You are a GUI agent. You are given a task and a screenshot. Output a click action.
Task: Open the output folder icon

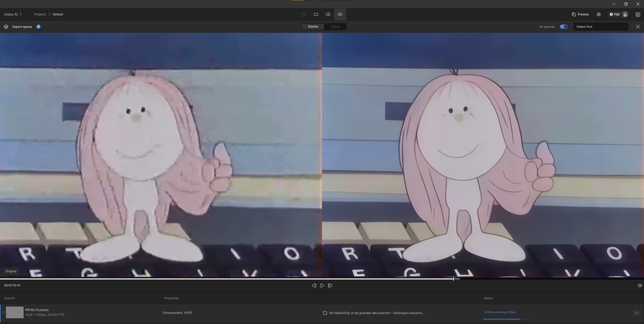(325, 313)
